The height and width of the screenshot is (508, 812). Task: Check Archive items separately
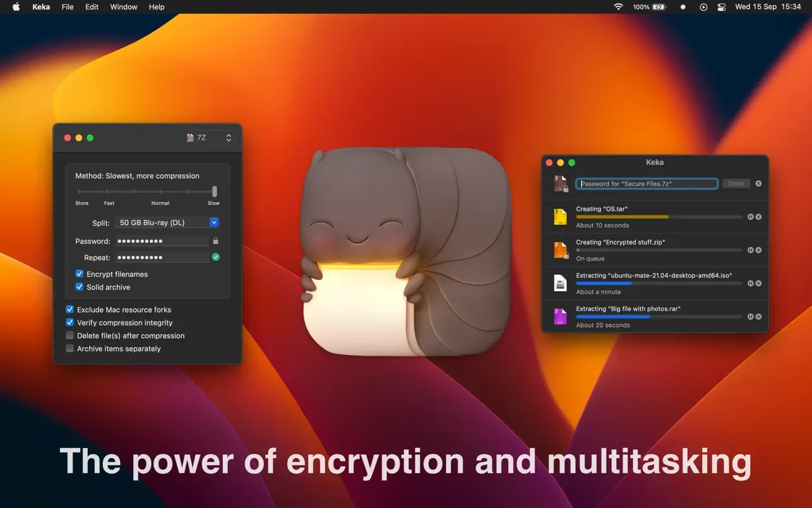pos(69,348)
